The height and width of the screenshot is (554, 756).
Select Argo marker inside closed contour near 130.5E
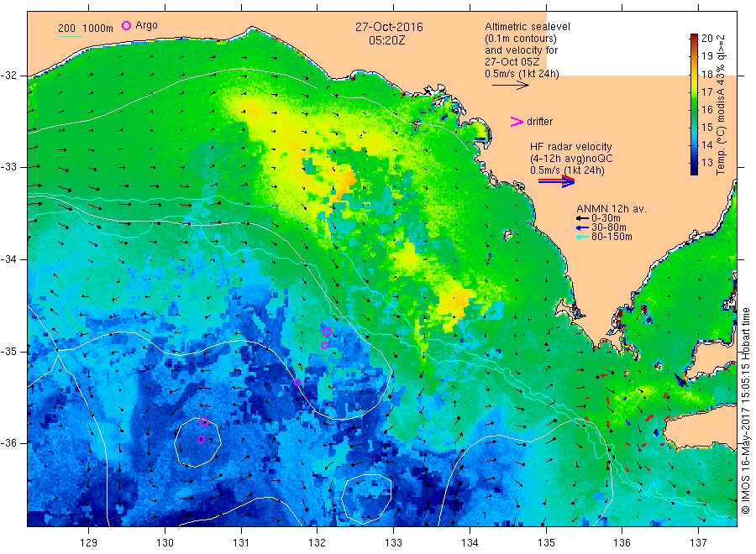[x=201, y=439]
